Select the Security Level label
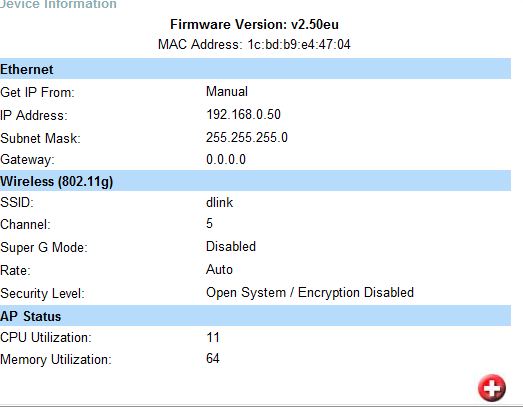 coord(42,294)
